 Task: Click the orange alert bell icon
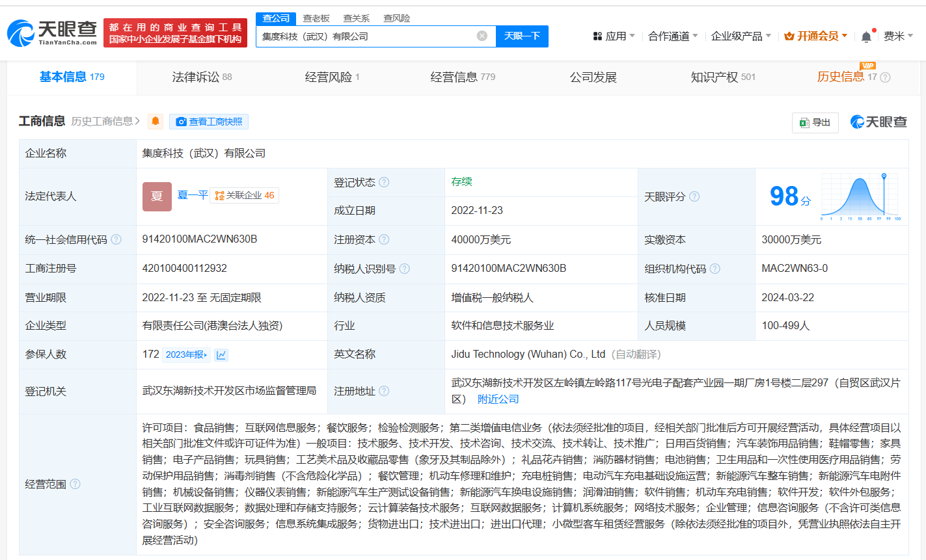pos(156,122)
